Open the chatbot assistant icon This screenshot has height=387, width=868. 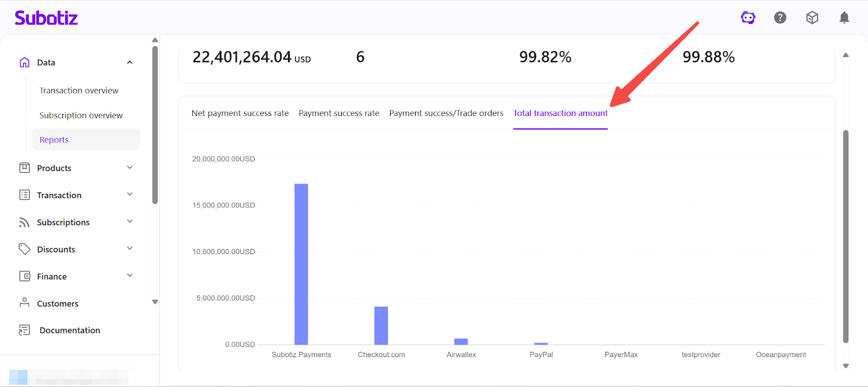pos(748,18)
